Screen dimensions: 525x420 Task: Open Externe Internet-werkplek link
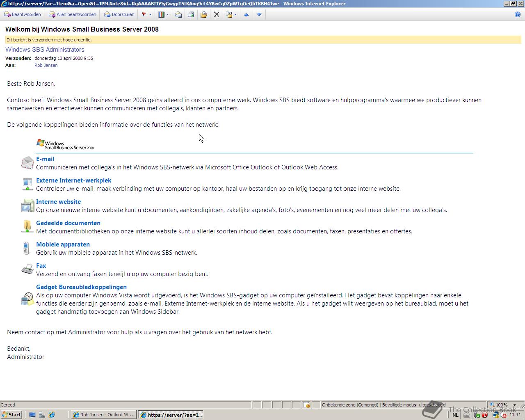coord(73,180)
